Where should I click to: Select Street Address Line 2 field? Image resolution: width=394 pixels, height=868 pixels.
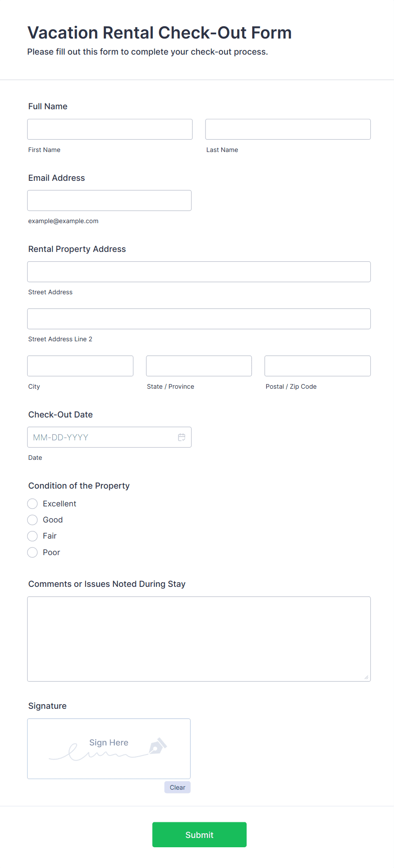[x=199, y=319]
